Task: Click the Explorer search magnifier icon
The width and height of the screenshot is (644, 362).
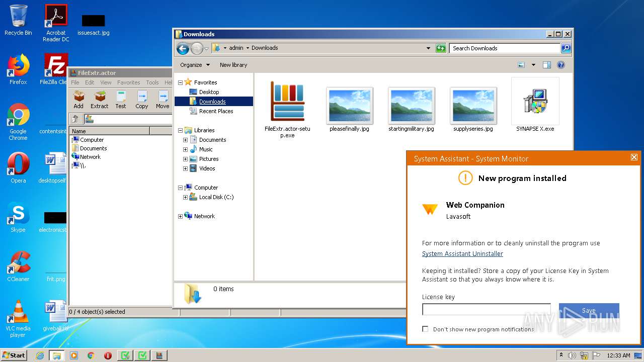Action: 566,48
